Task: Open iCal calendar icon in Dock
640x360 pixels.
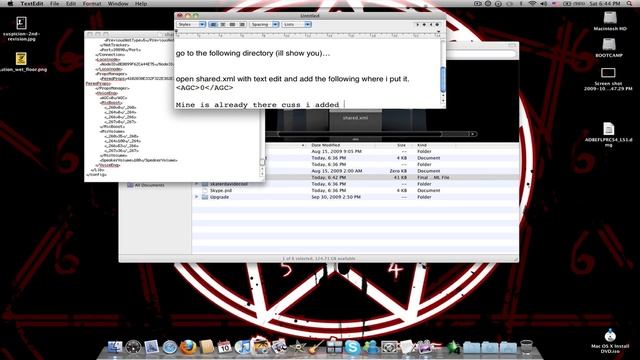Action: pyautogui.click(x=224, y=347)
